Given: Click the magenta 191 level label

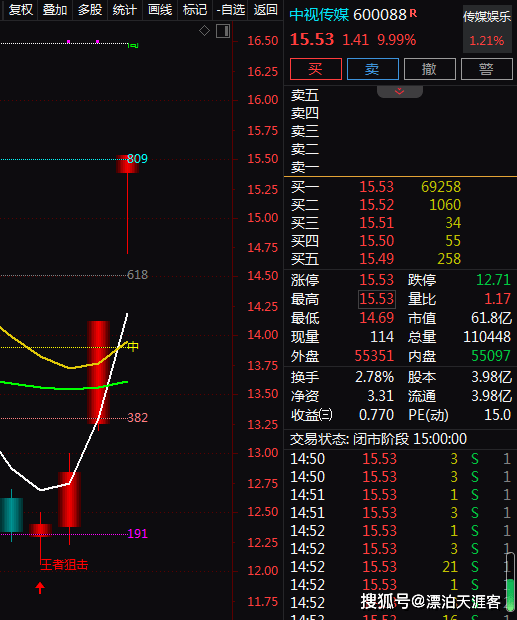Looking at the screenshot, I should 137,534.
